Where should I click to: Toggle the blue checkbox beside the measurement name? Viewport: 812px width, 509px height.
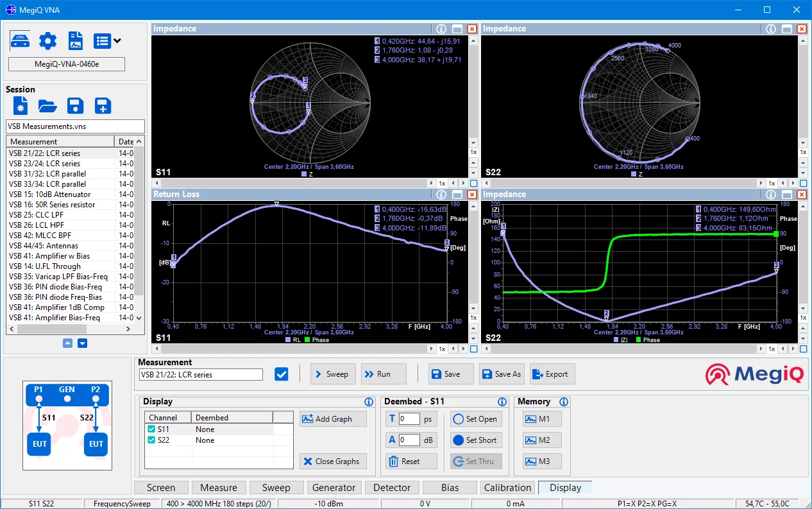point(281,374)
